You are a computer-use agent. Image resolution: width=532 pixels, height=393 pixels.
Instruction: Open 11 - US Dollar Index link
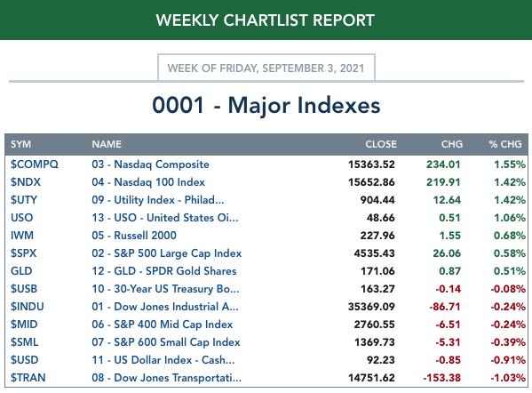point(163,360)
